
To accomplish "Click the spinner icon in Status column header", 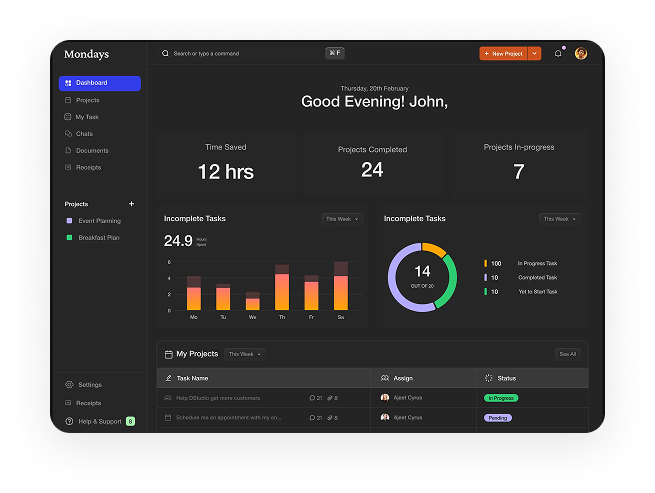I will [488, 379].
